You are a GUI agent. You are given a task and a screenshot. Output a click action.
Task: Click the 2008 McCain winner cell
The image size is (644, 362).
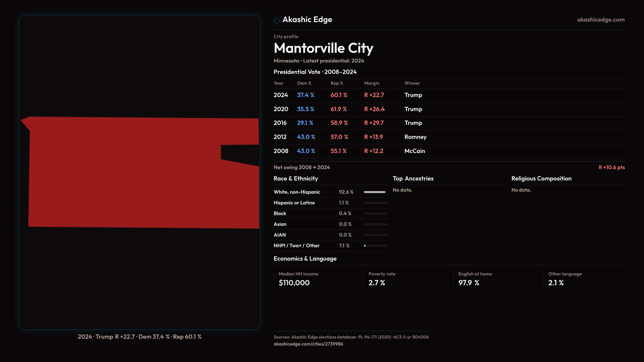tap(415, 151)
